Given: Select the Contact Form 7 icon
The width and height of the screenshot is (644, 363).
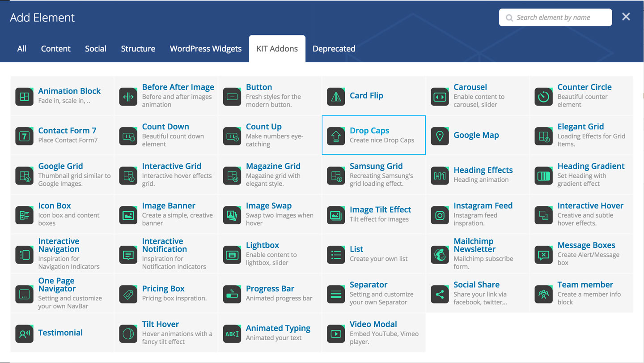Looking at the screenshot, I should click(x=24, y=136).
